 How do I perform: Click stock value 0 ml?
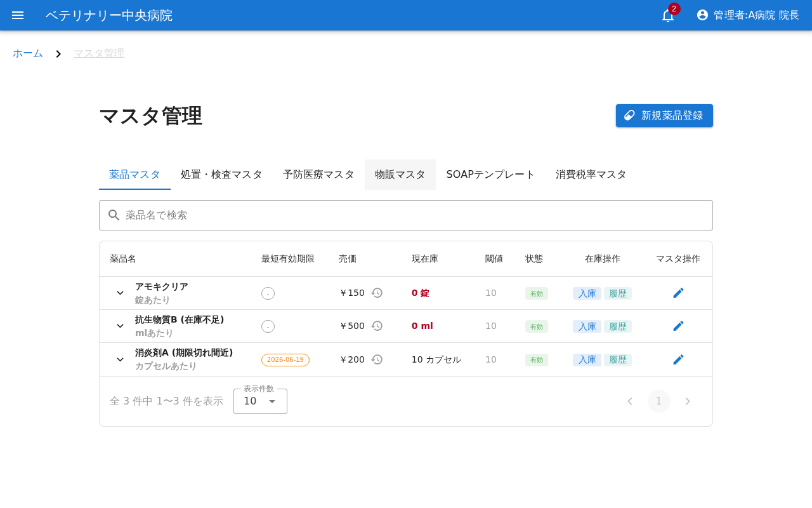pyautogui.click(x=422, y=326)
